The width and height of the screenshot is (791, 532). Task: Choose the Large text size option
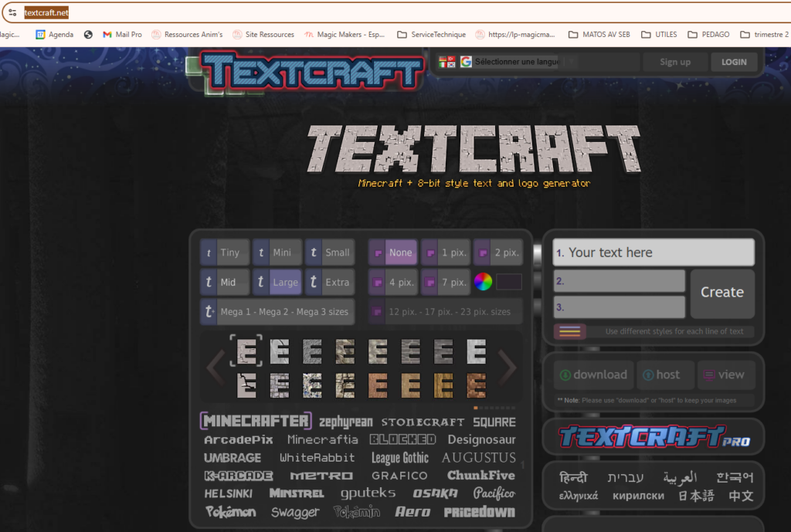(x=277, y=282)
